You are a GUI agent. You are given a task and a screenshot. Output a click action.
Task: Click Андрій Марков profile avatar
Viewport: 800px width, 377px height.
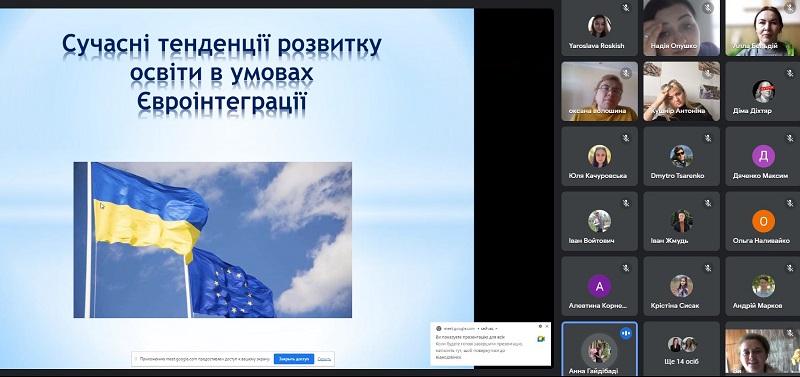[x=763, y=286]
